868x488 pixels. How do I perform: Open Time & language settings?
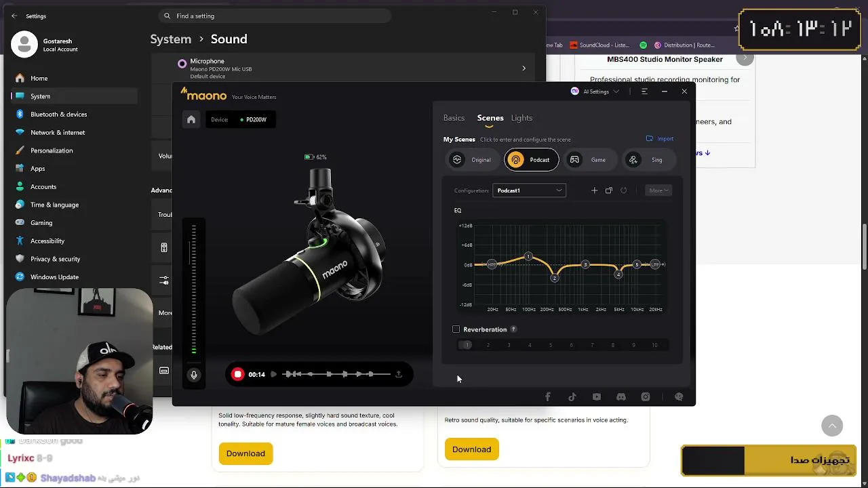tap(75, 205)
